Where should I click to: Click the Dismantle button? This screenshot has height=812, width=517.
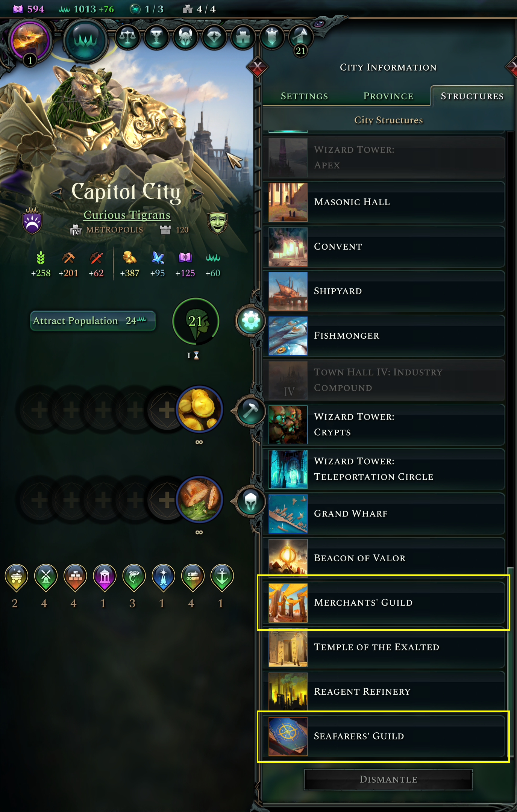(x=388, y=779)
